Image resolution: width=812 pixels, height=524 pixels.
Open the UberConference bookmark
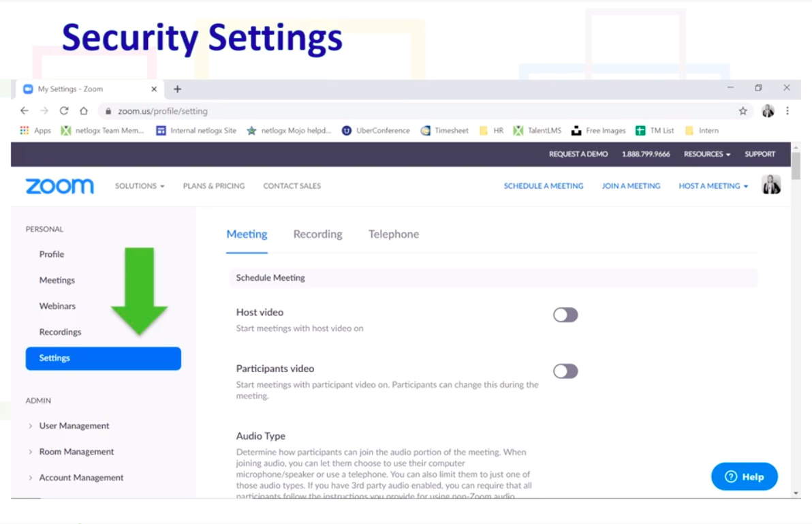click(x=375, y=130)
